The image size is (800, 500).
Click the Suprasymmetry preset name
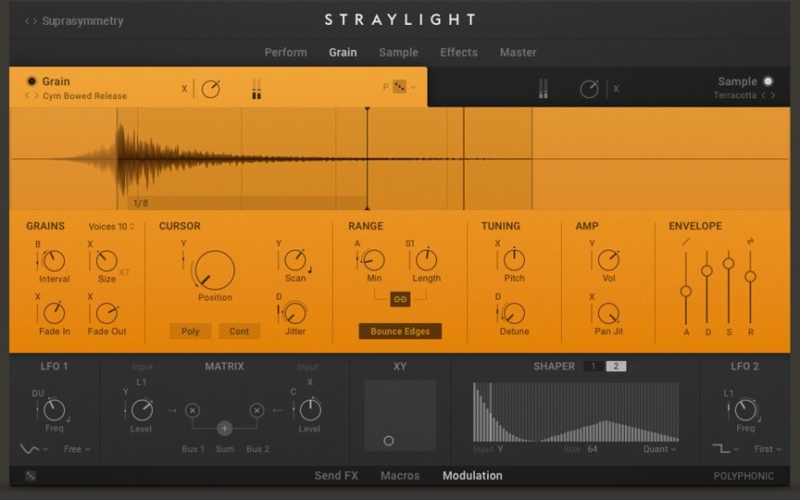83,21
